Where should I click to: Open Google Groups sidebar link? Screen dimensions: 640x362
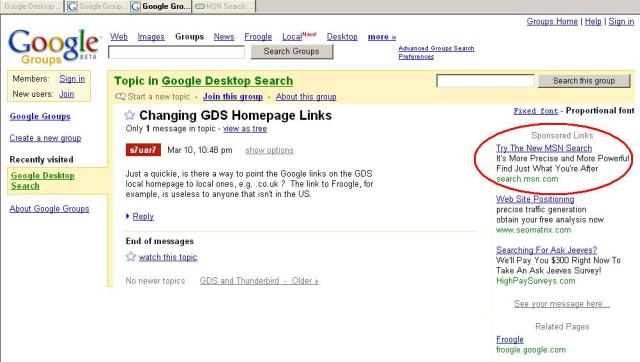tap(40, 116)
